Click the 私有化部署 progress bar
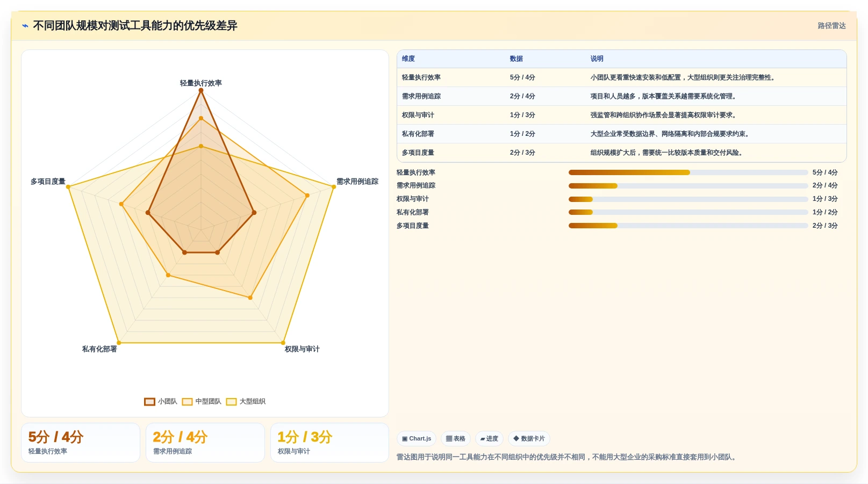Screen dimensions: 868x484 [x=688, y=212]
